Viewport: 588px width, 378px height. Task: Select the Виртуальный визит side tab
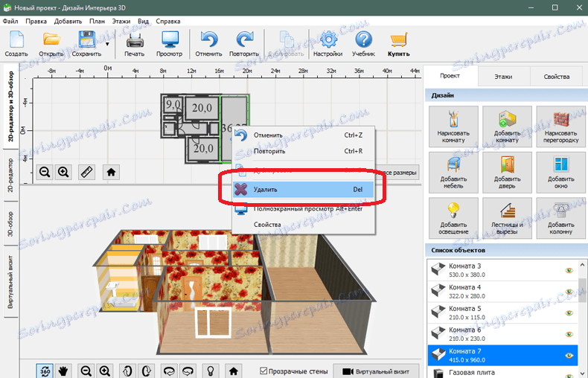click(10, 282)
